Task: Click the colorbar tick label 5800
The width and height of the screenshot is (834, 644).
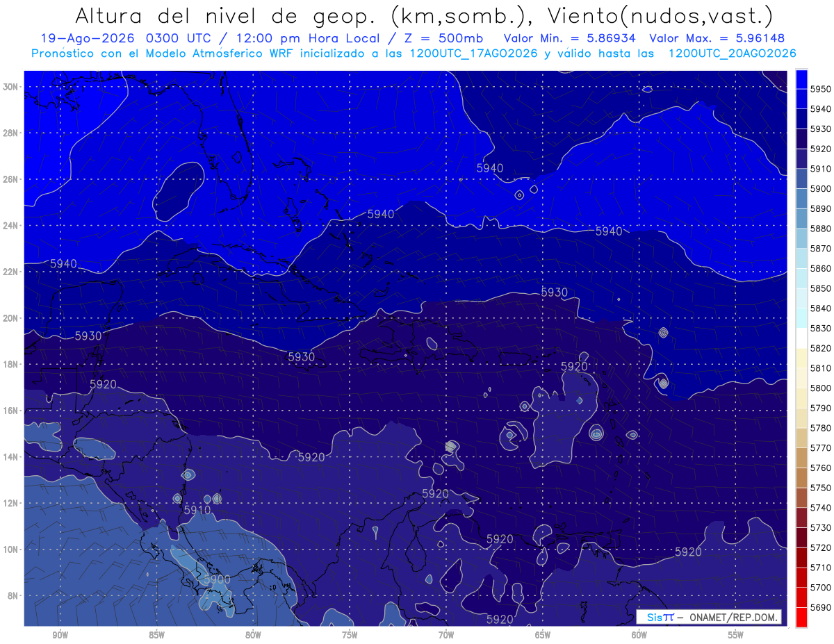Action: [820, 388]
